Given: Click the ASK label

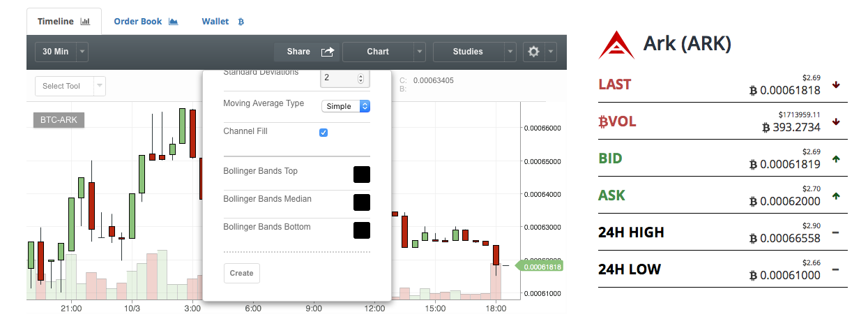Looking at the screenshot, I should pyautogui.click(x=612, y=195).
